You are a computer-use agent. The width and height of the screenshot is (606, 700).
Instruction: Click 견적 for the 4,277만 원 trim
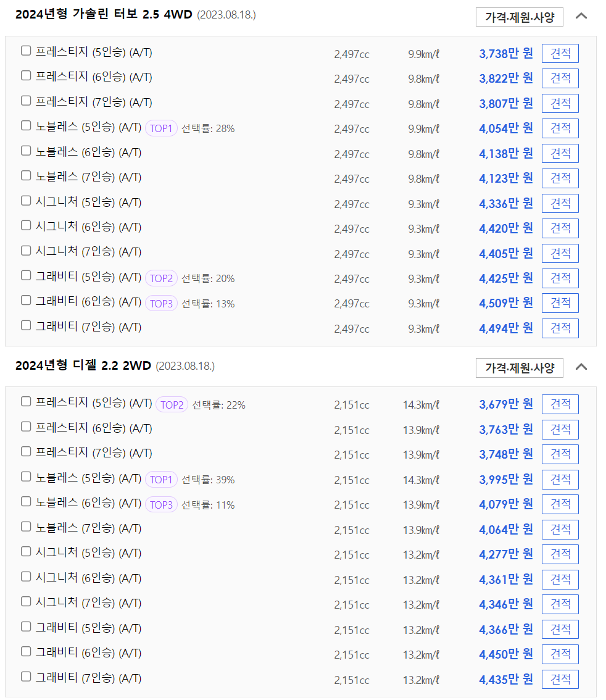[560, 554]
